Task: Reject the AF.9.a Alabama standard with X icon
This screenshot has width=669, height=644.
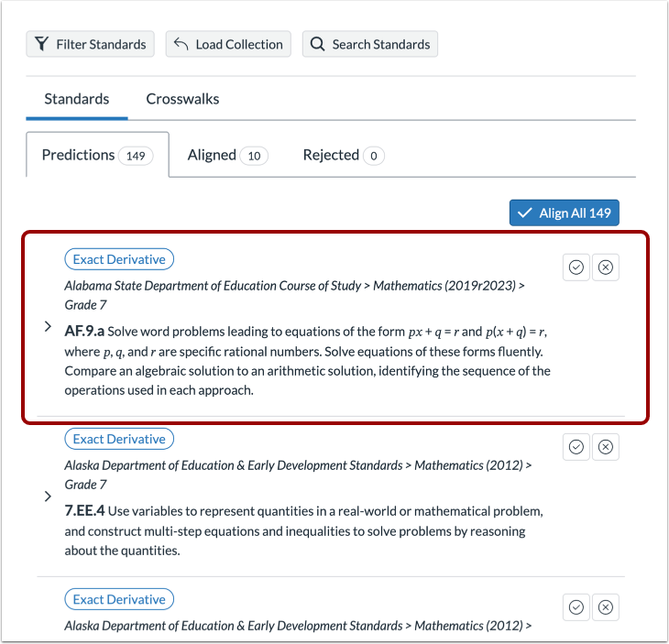Action: (605, 267)
